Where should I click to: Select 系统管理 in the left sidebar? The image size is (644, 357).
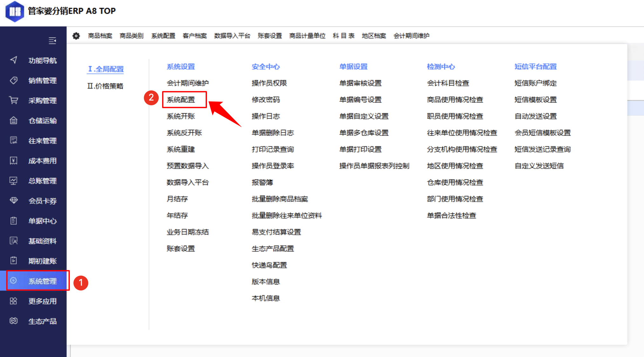click(42, 281)
